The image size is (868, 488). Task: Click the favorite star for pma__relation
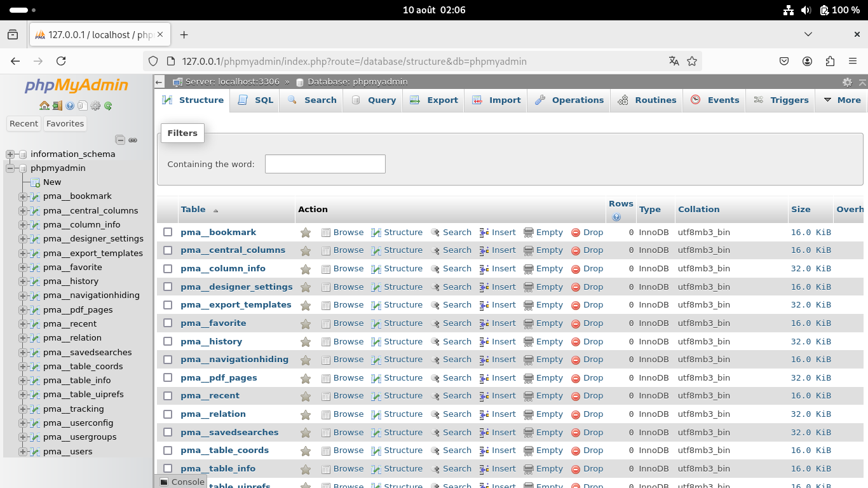point(306,414)
